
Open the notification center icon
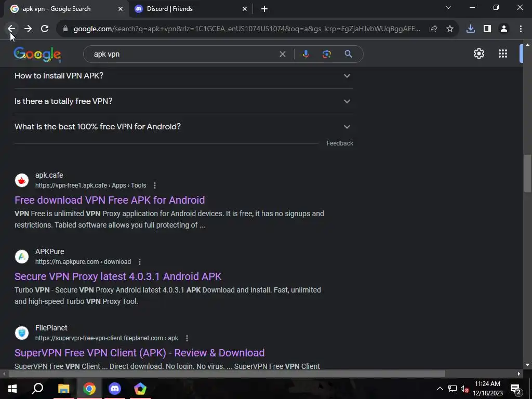516,390
